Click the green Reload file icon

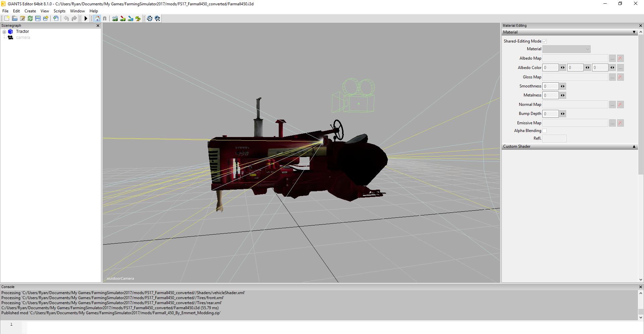click(x=30, y=18)
